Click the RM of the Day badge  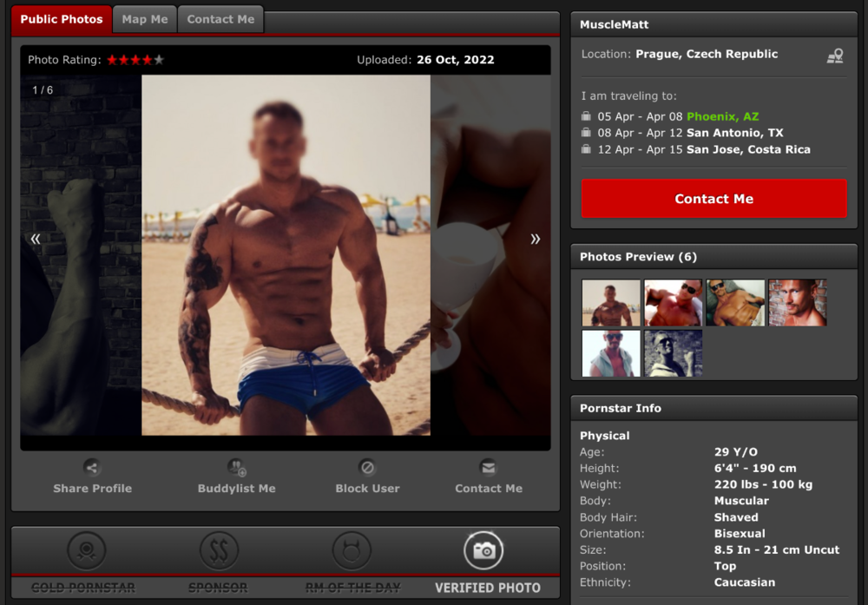352,550
